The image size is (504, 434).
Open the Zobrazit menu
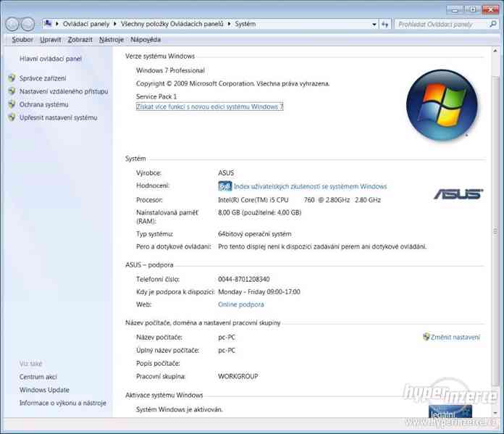point(80,40)
